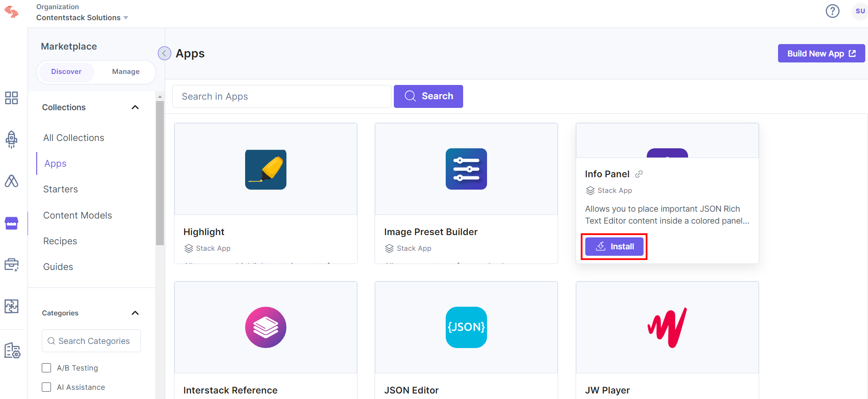The image size is (868, 399).
Task: Open the briefcase sparkle icon in sidebar
Action: (11, 265)
